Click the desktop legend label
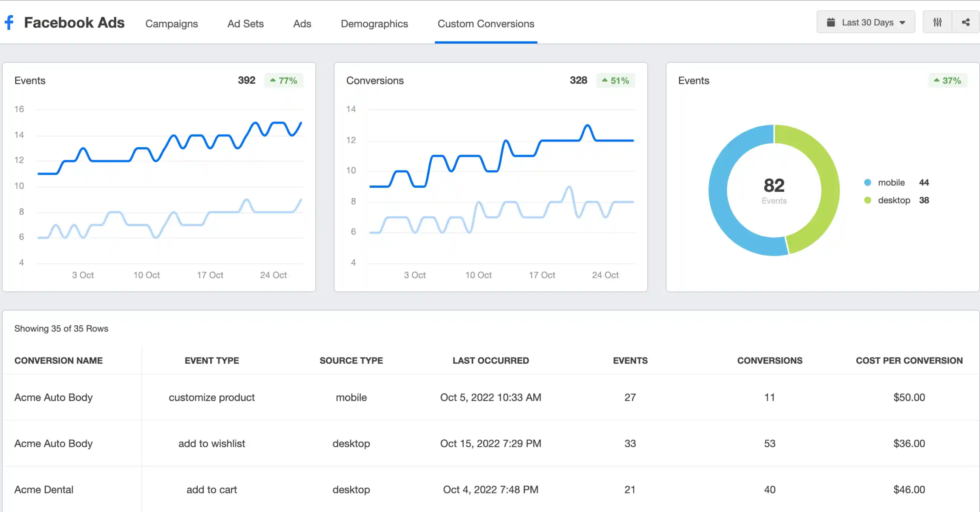The width and height of the screenshot is (980, 512). (x=894, y=200)
